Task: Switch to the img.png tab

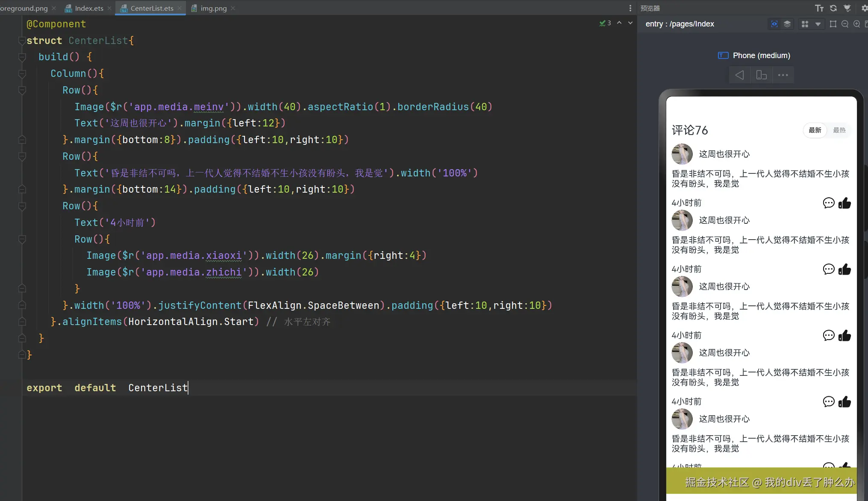Action: 213,8
